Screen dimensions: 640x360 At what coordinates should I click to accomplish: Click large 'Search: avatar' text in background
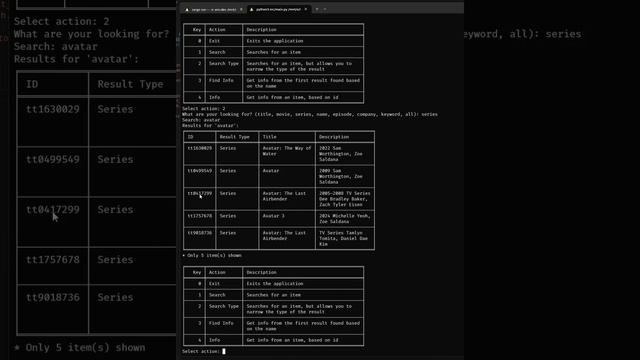(x=56, y=47)
